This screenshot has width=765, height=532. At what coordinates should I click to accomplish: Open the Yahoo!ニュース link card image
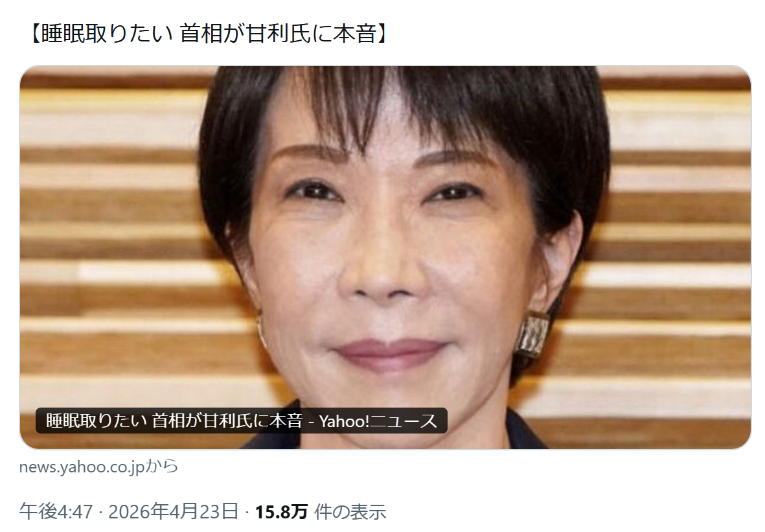coord(385,257)
